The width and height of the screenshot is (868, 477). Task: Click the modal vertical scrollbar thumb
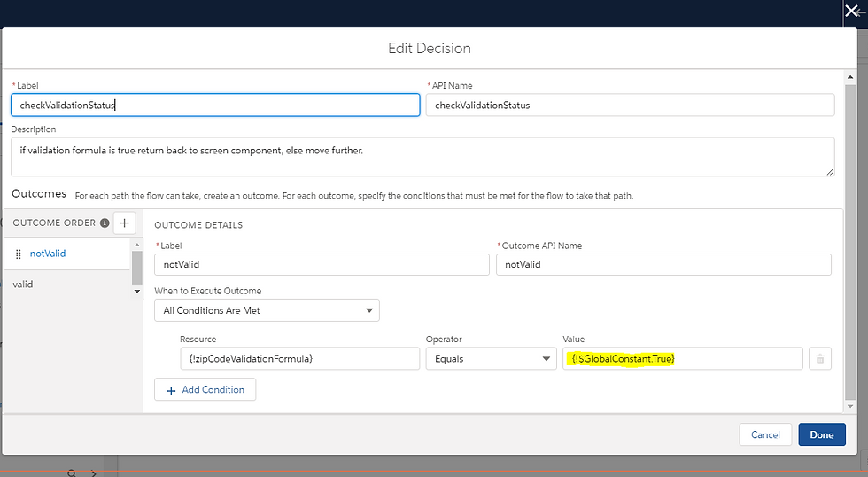(x=850, y=241)
